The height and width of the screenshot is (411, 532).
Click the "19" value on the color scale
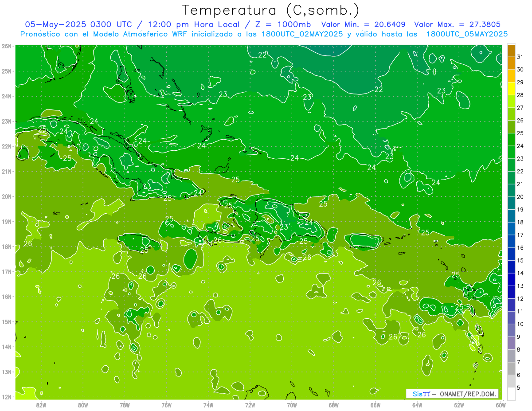tap(520, 209)
